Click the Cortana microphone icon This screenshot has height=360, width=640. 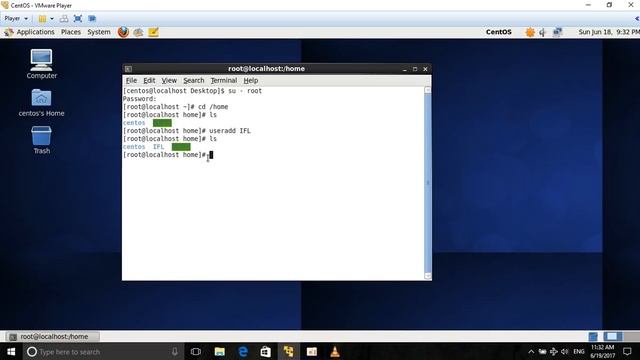[x=175, y=351]
